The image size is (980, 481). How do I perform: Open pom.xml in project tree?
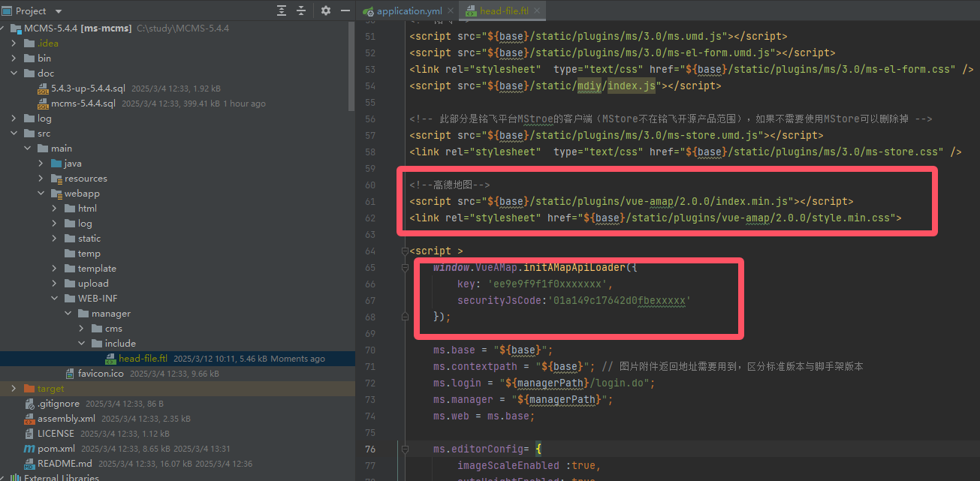point(56,449)
